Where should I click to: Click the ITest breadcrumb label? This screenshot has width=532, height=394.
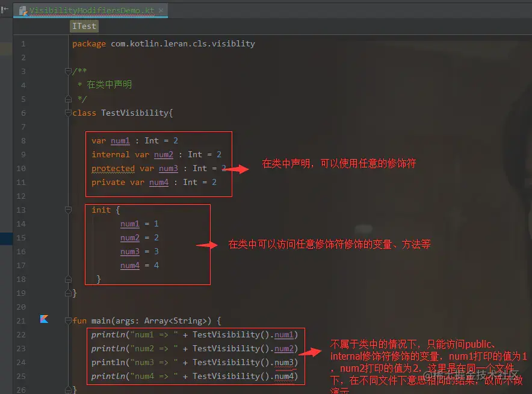[x=84, y=26]
